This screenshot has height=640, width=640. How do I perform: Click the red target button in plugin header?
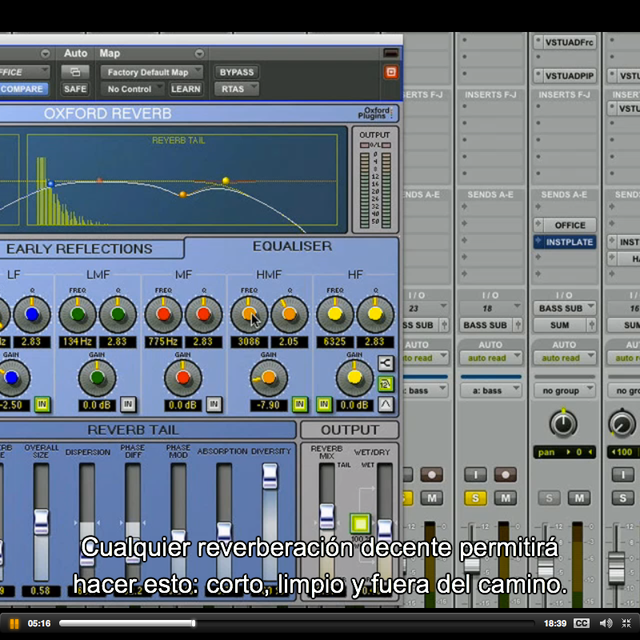[391, 72]
